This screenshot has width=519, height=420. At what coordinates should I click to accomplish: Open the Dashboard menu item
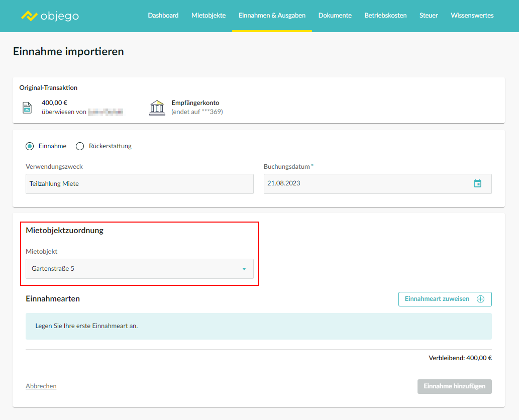pos(163,16)
